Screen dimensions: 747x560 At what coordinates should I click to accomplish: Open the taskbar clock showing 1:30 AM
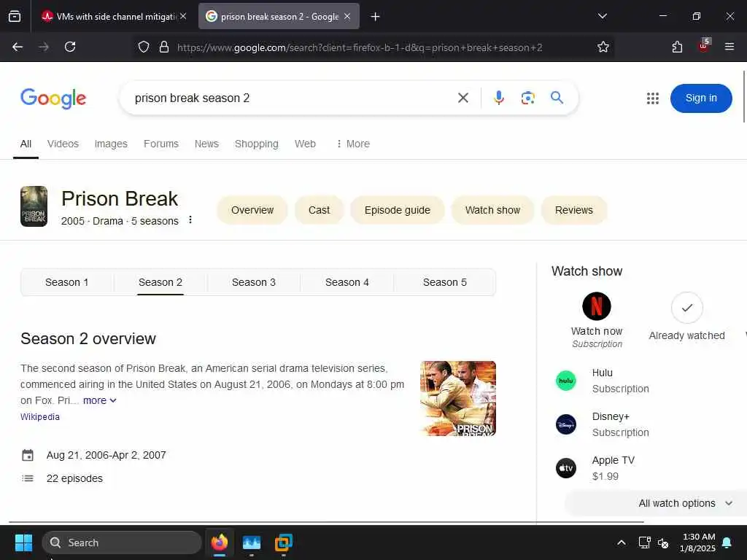point(698,542)
